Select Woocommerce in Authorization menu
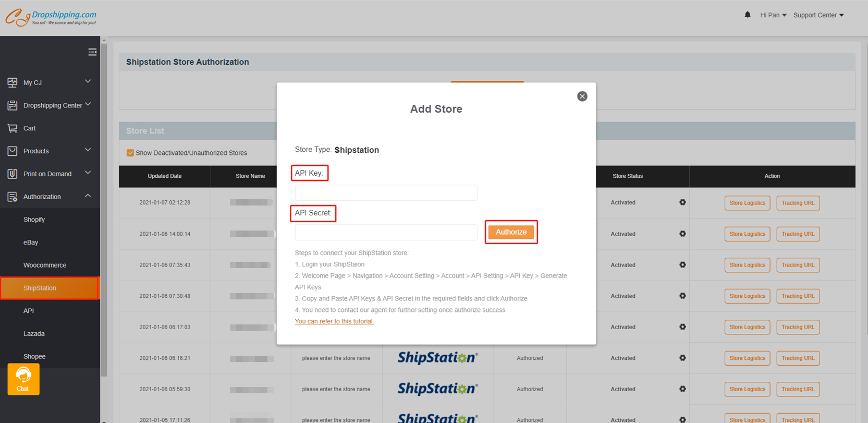The width and height of the screenshot is (868, 423). click(45, 265)
